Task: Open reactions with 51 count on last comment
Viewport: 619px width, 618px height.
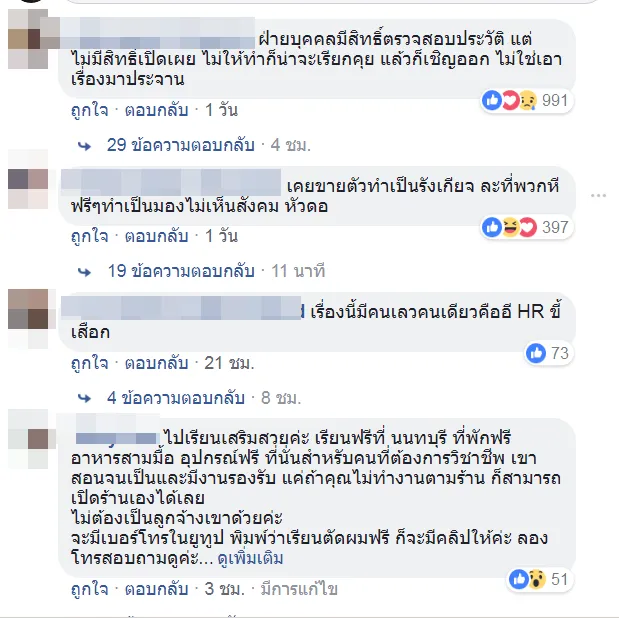Action: coord(540,579)
